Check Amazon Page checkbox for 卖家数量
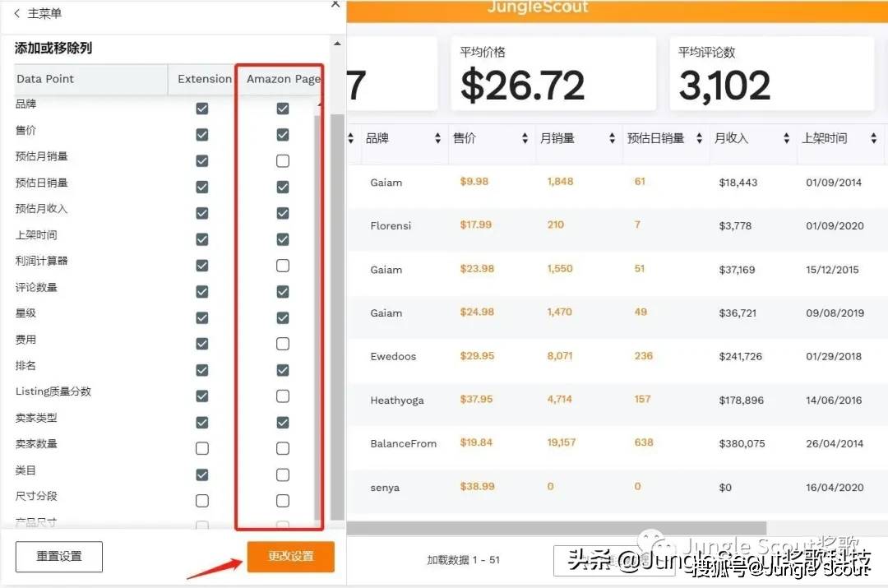This screenshot has height=588, width=888. (283, 449)
